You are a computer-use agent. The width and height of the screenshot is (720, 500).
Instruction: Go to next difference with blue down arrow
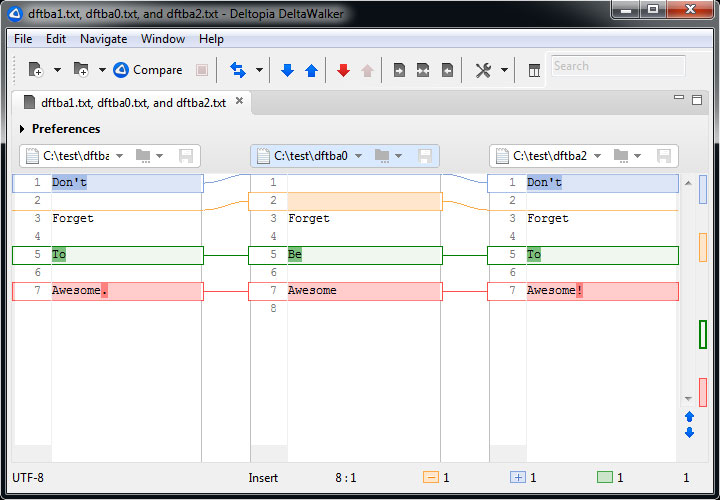pyautogui.click(x=288, y=70)
